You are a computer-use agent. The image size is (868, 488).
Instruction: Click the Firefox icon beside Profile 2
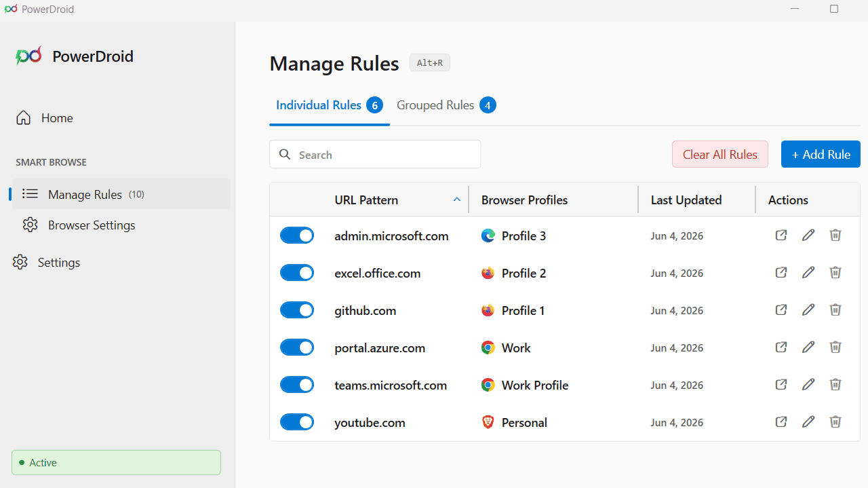coord(488,273)
